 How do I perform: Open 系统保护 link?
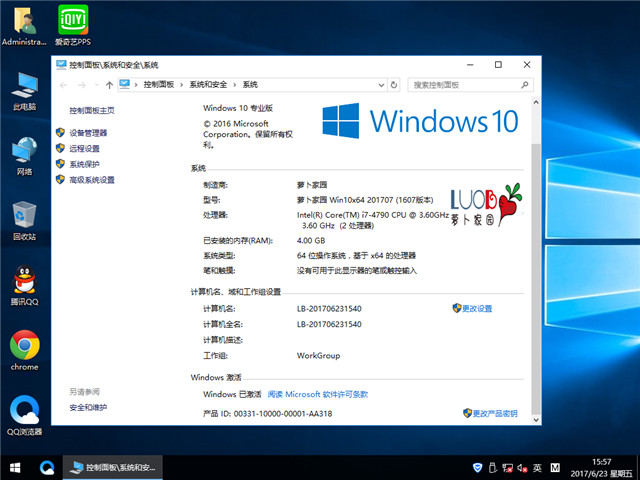coord(84,164)
